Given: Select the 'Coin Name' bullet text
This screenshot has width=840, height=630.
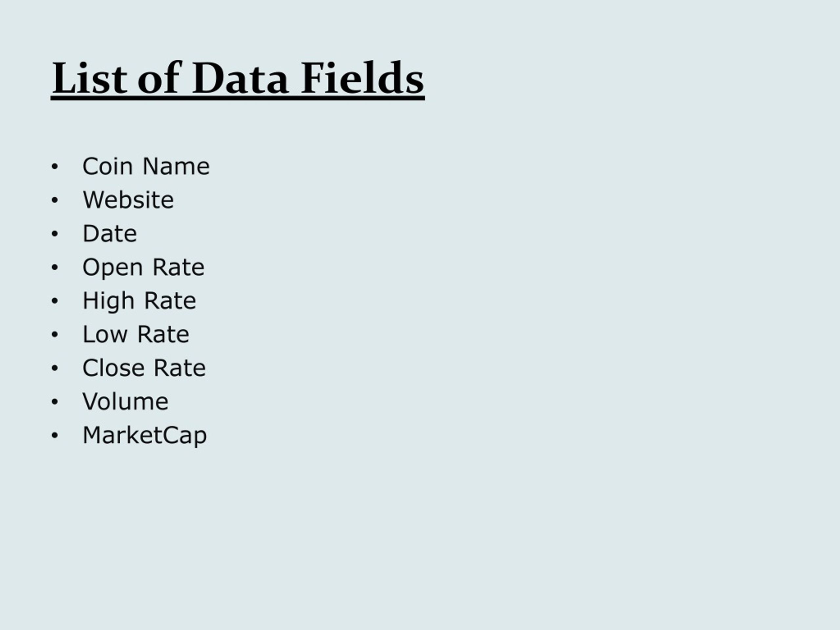Looking at the screenshot, I should tap(146, 166).
